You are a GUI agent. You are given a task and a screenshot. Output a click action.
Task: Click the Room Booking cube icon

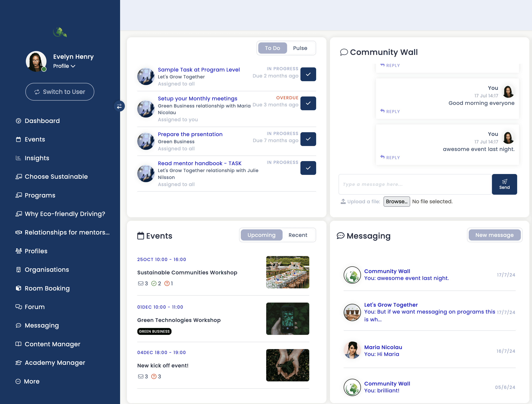tap(18, 288)
